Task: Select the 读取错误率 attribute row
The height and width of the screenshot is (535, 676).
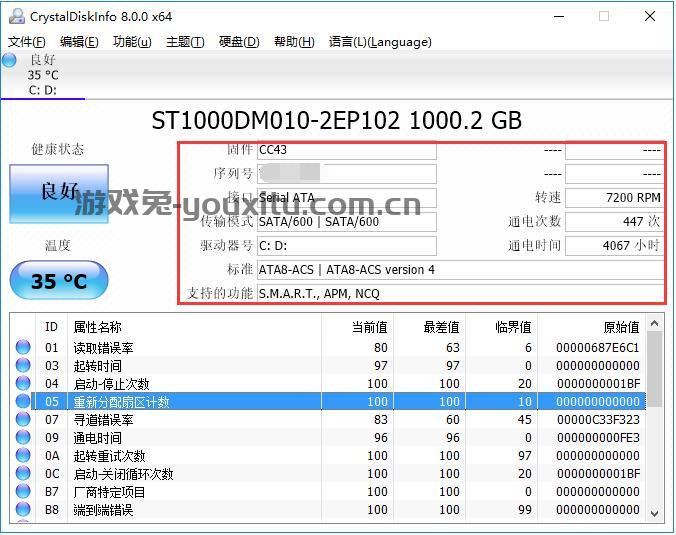Action: click(x=329, y=347)
